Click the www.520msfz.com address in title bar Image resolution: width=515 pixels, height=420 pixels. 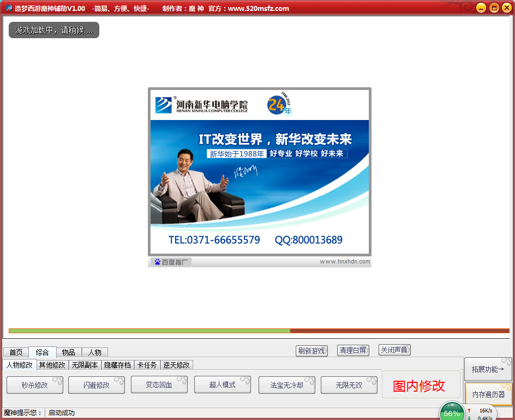[259, 9]
